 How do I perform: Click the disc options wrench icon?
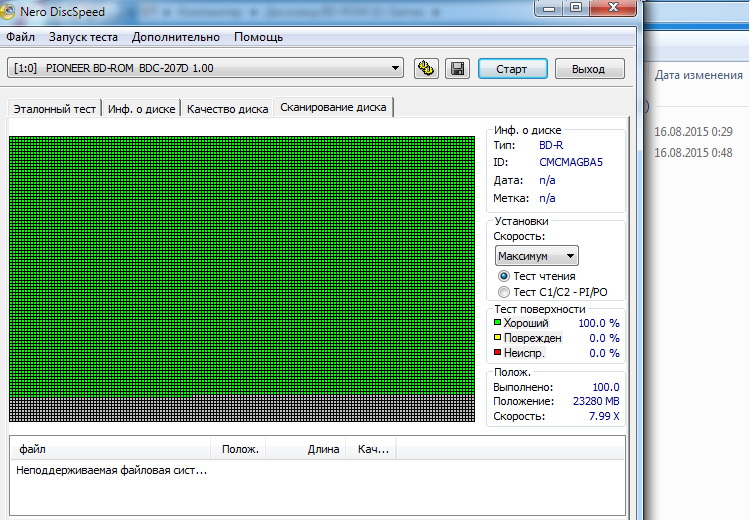426,69
